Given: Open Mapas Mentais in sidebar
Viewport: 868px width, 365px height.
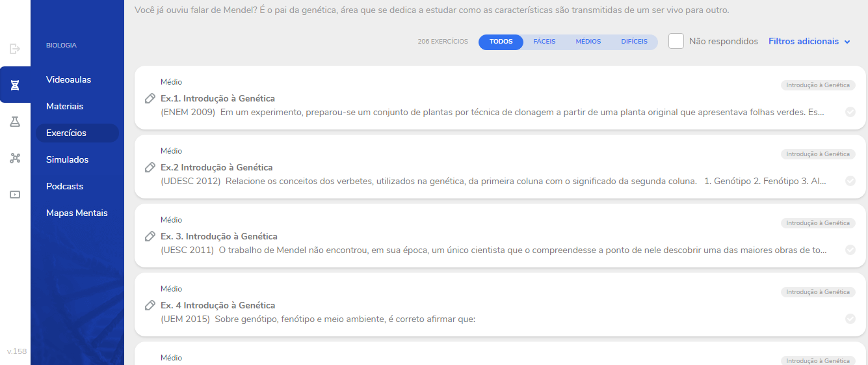Looking at the screenshot, I should tap(77, 213).
